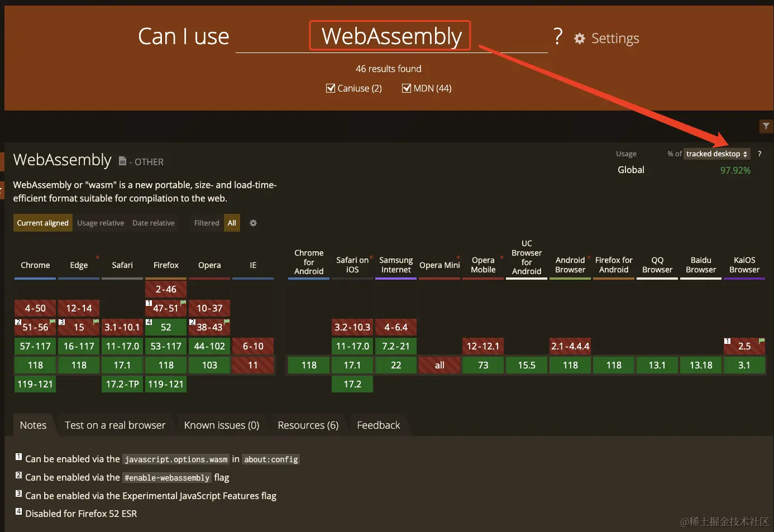Click Opera Mobile 12-12.1 cell
This screenshot has height=532, width=774.
coord(483,346)
